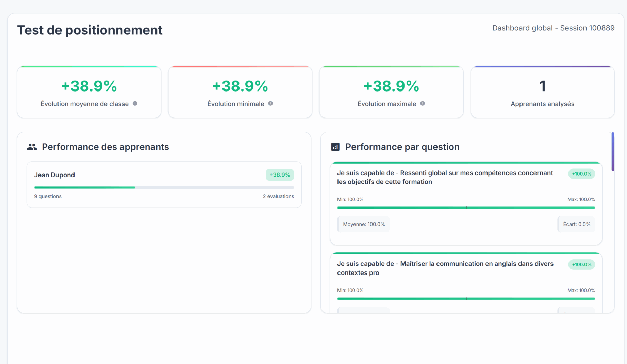Click info icon next to Évolution minimale

pos(270,104)
